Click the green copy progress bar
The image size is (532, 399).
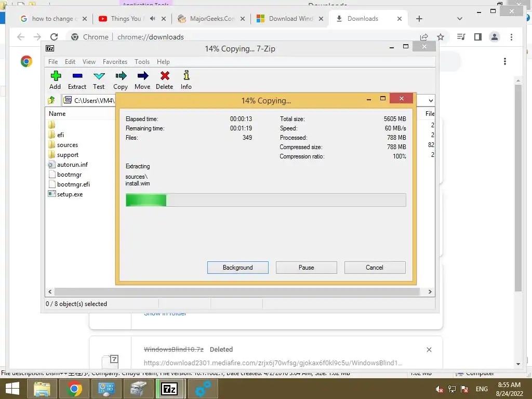tap(265, 200)
